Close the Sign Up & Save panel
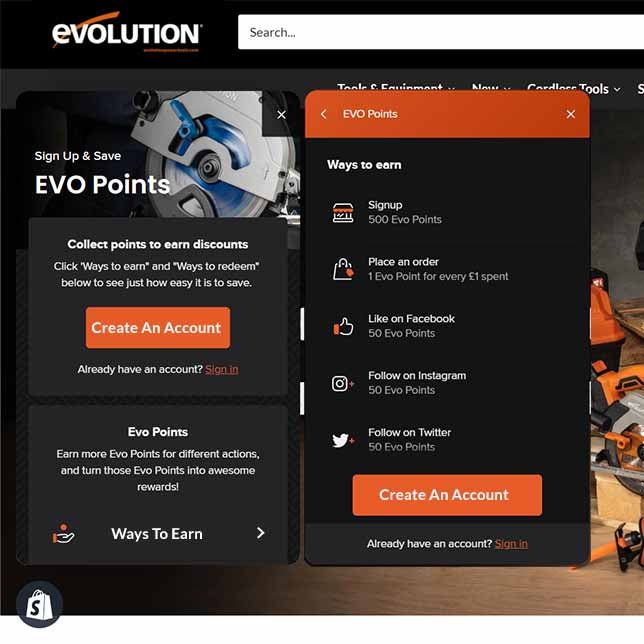 (x=281, y=115)
